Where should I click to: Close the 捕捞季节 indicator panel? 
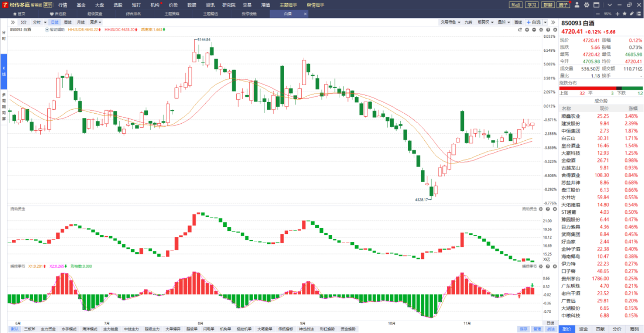[x=554, y=266]
